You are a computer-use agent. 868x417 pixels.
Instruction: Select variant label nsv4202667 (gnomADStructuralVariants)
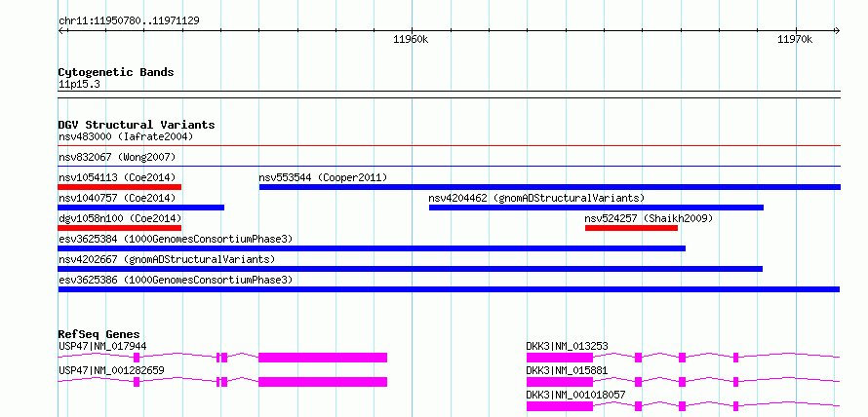[167, 259]
